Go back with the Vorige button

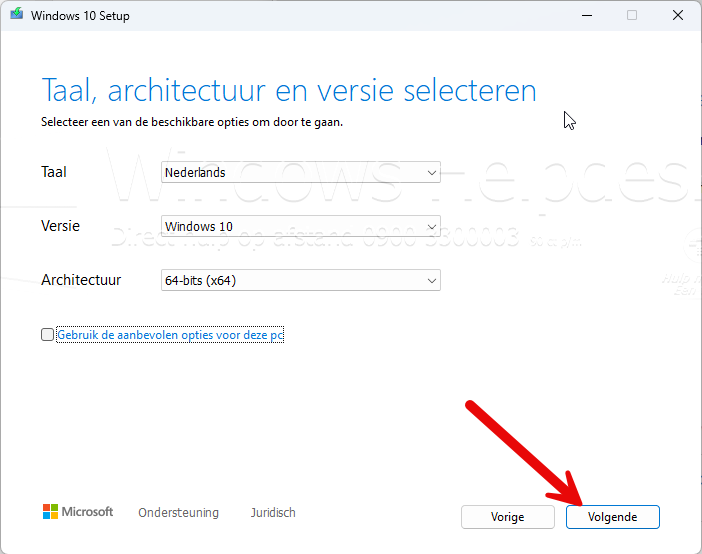click(508, 517)
